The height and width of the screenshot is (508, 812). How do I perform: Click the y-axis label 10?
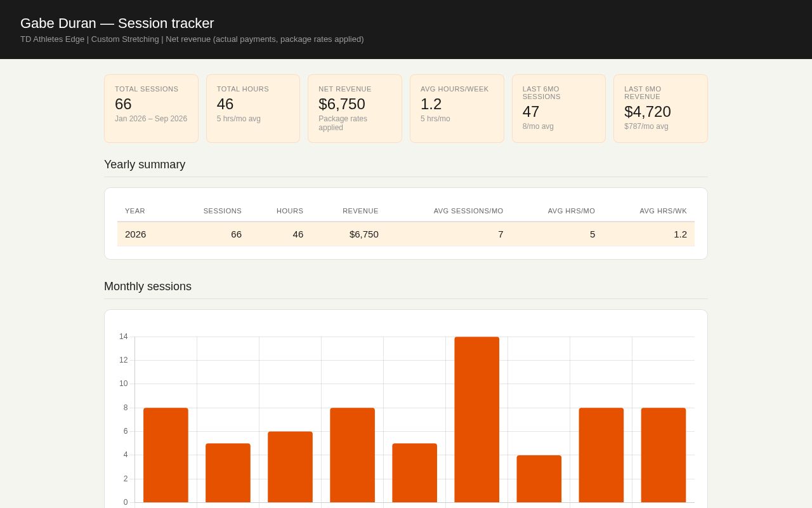click(124, 384)
